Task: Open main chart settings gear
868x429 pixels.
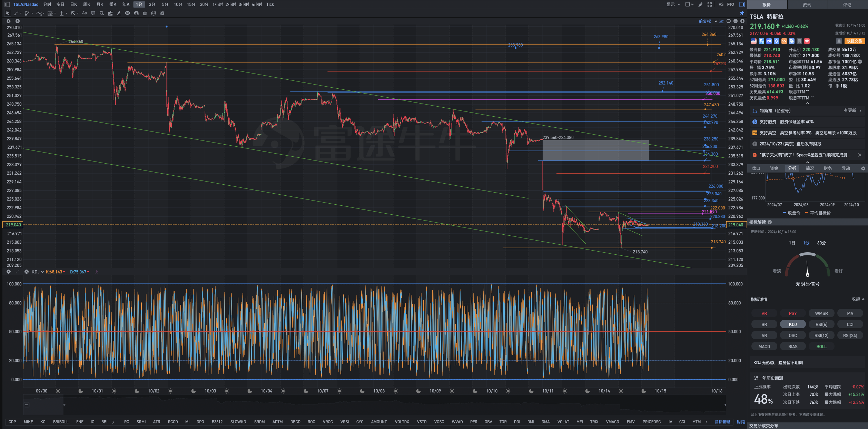Action: click(x=9, y=21)
